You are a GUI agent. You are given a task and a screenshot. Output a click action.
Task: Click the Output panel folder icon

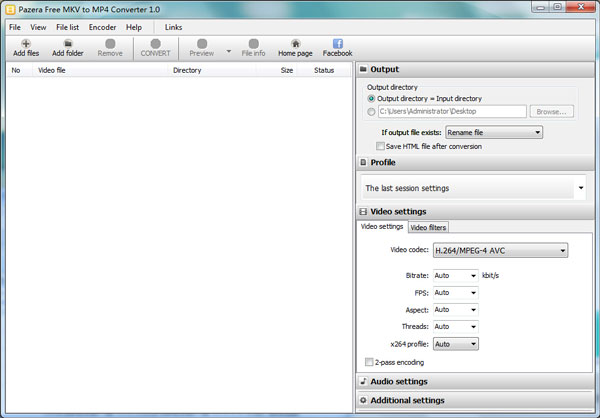click(363, 69)
